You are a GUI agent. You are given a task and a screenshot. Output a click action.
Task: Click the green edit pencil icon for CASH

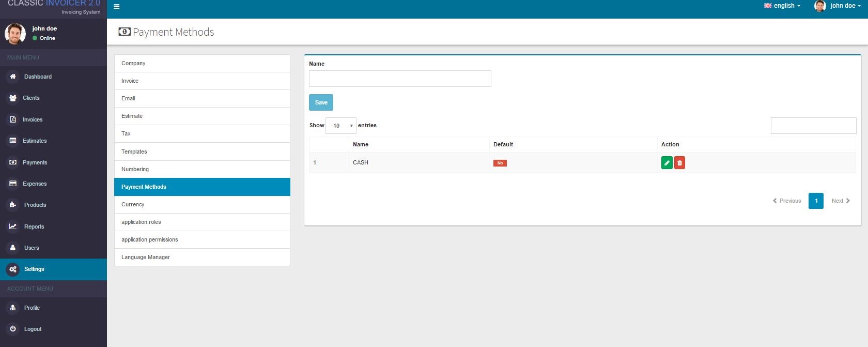[x=667, y=163]
